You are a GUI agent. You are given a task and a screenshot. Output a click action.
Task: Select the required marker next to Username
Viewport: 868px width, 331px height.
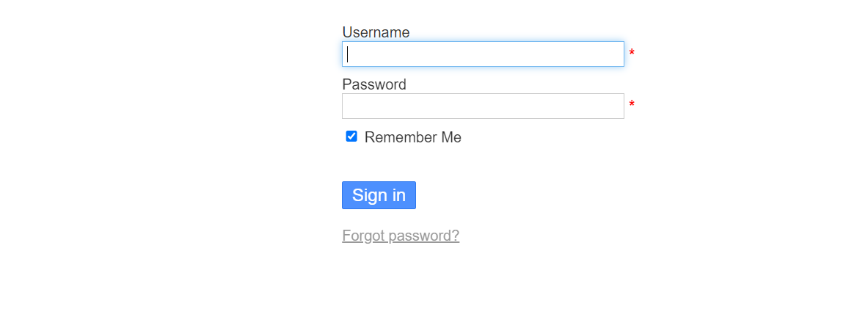coord(632,54)
